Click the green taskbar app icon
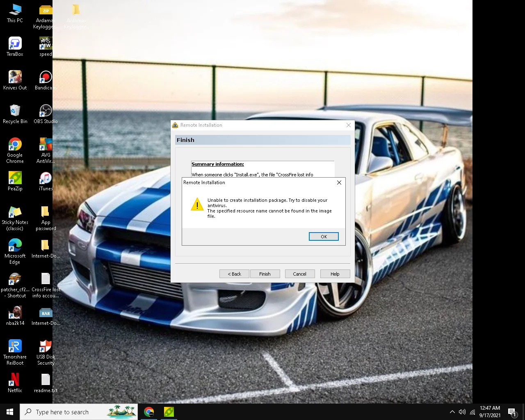This screenshot has width=525, height=420. [x=169, y=412]
